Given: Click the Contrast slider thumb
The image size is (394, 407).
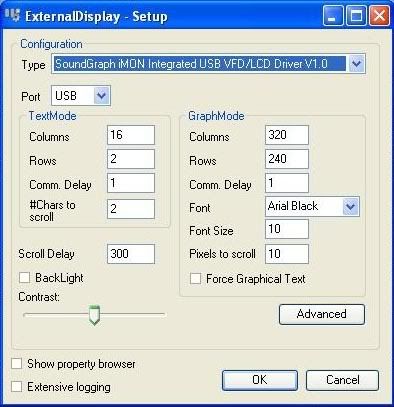Looking at the screenshot, I should coord(94,315).
